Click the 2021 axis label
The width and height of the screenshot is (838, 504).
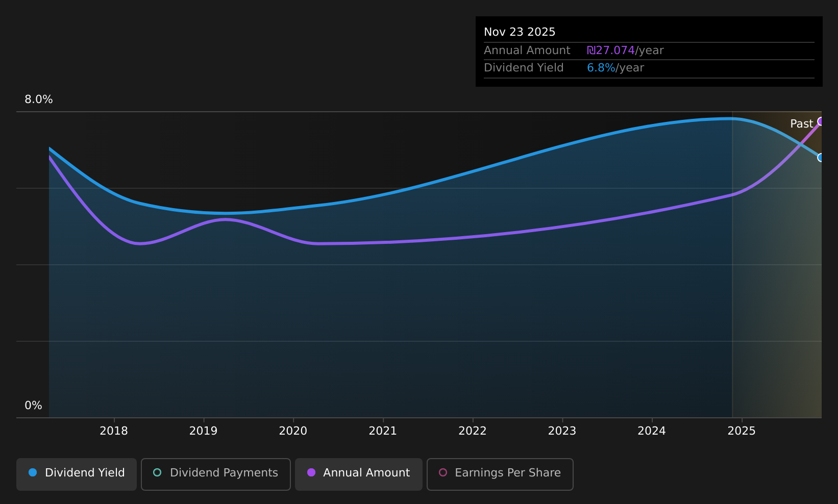coord(383,431)
